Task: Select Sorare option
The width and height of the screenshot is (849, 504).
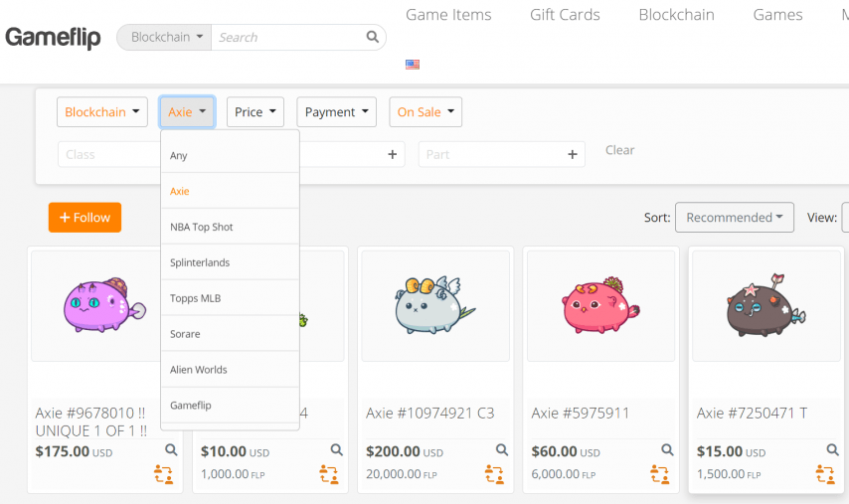Action: coord(230,334)
